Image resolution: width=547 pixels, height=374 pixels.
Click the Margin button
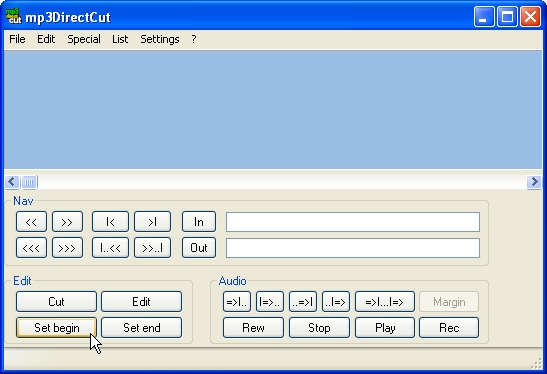click(x=449, y=301)
